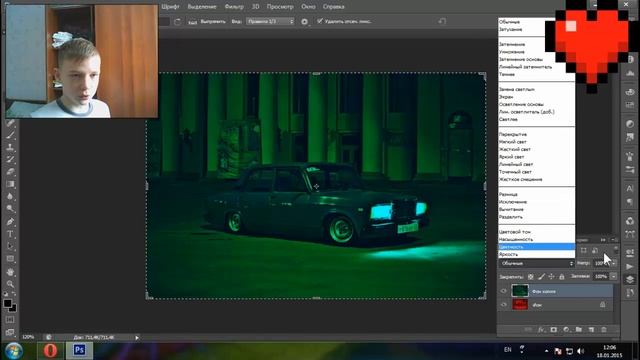Select the Фон копия layer thumbnail
The height and width of the screenshot is (360, 640).
pos(520,291)
